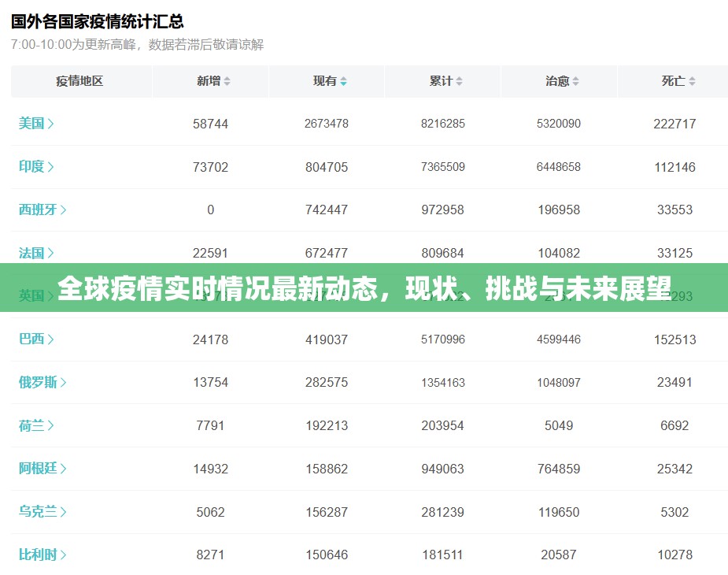Click the 治愈 sort arrows
Screen dimensions: 728x575
point(575,81)
